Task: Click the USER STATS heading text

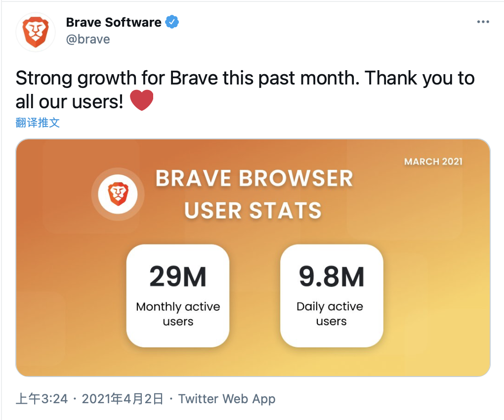Action: pyautogui.click(x=253, y=210)
